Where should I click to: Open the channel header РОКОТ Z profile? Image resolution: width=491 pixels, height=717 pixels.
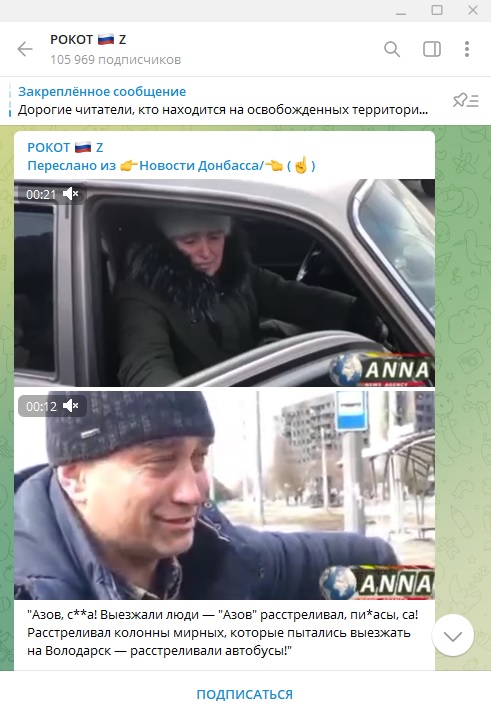coord(88,40)
